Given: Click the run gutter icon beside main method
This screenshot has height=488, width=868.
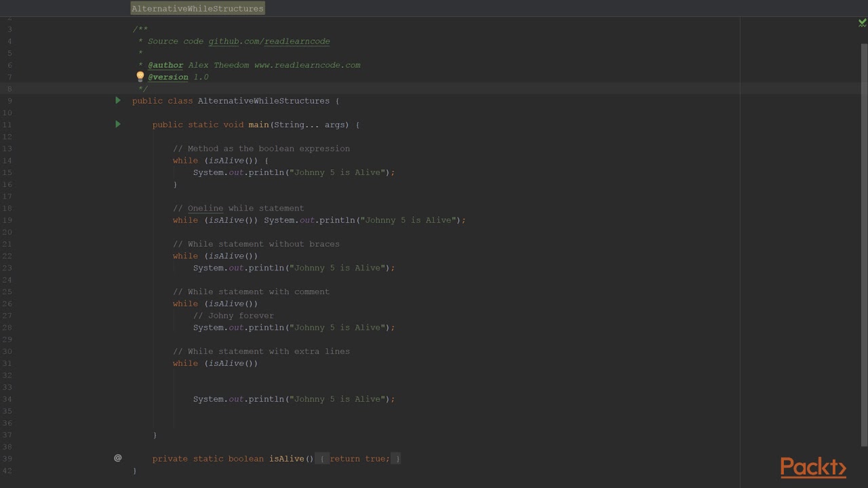Looking at the screenshot, I should click(118, 124).
